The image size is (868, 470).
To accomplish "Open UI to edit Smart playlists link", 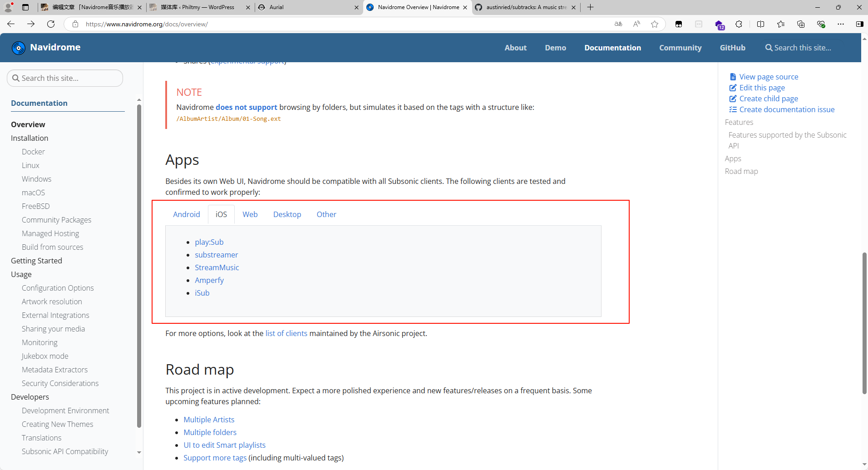I will click(x=225, y=445).
